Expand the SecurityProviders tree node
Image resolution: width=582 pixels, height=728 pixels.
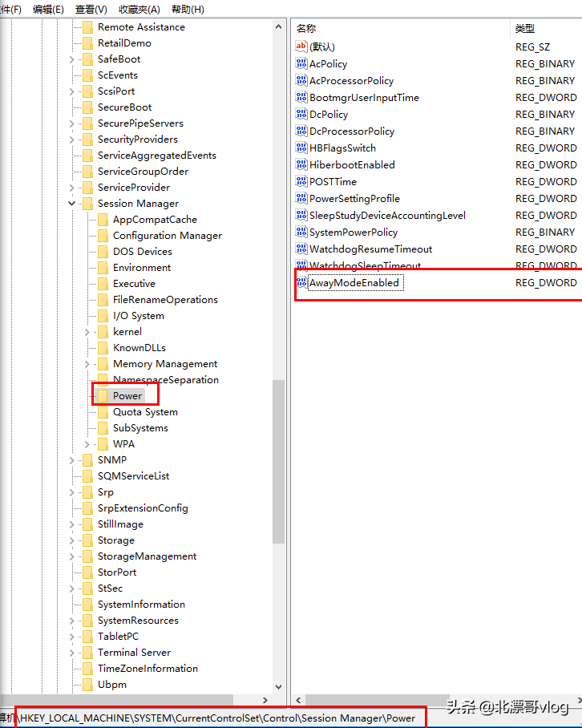coord(71,140)
